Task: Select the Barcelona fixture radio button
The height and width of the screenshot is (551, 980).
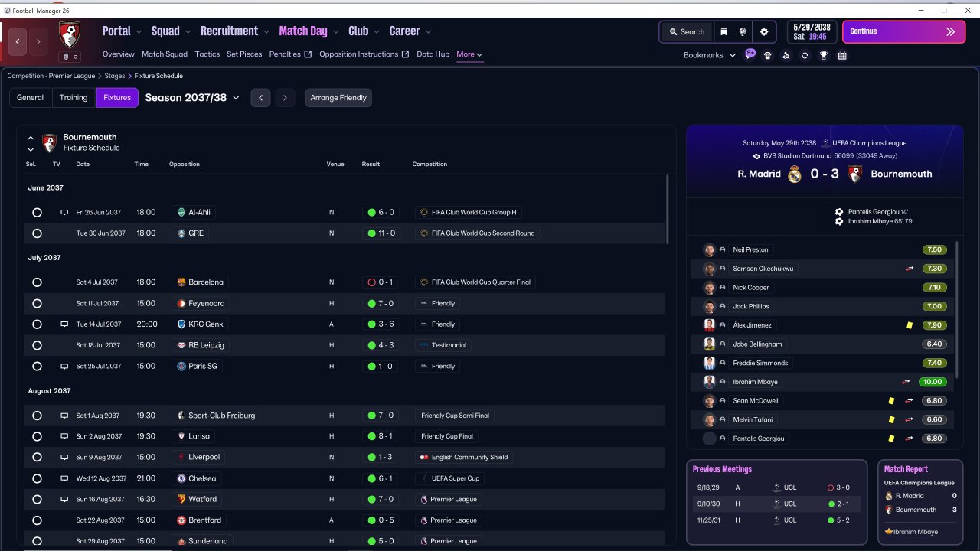Action: pyautogui.click(x=37, y=282)
